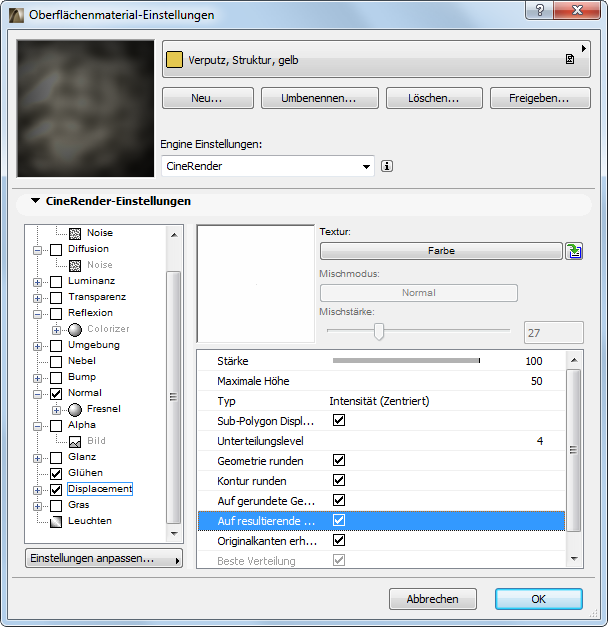The height and width of the screenshot is (627, 608).
Task: Uncheck the Displacement channel checkbox
Action: pyautogui.click(x=56, y=489)
